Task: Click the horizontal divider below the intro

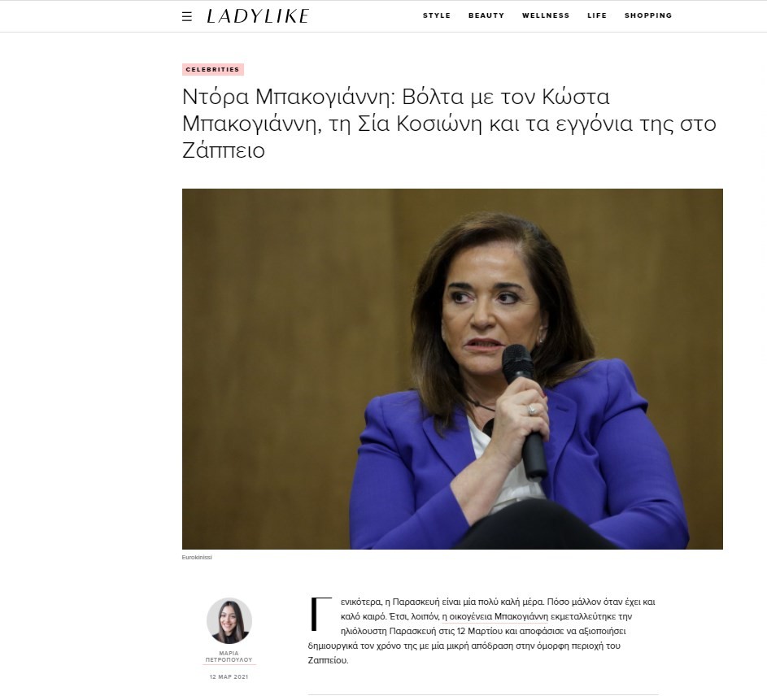Action: pos(483,694)
